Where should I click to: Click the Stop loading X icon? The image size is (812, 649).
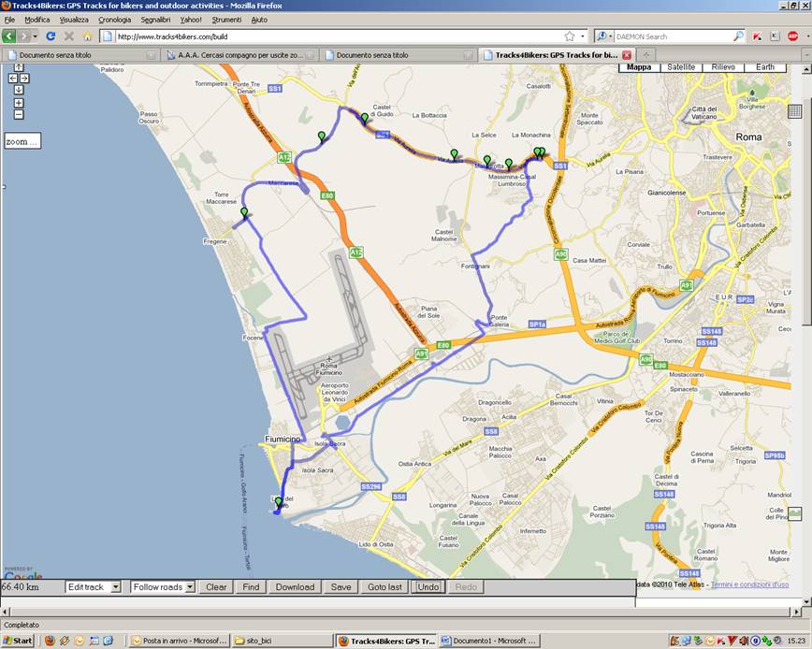click(x=69, y=36)
